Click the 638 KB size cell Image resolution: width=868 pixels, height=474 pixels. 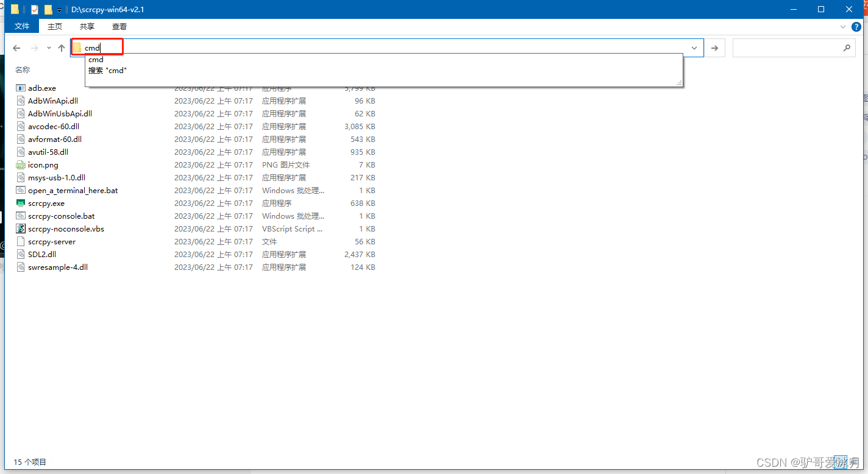pos(363,203)
